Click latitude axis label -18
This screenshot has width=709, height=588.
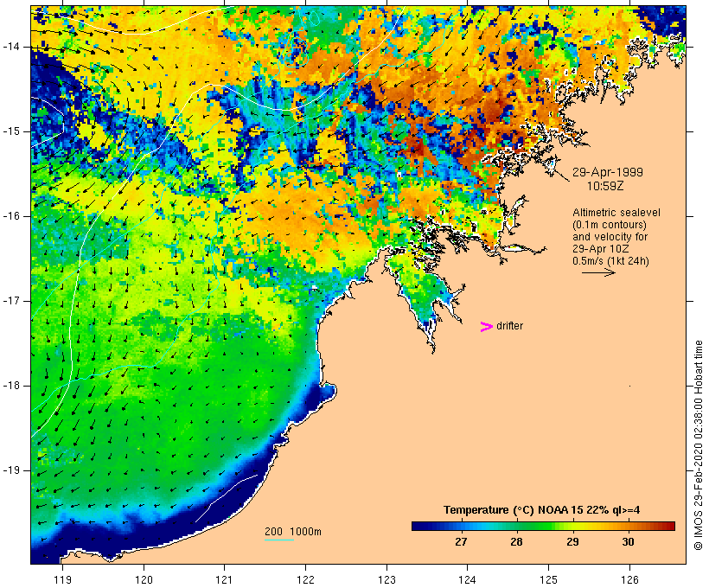tap(11, 386)
